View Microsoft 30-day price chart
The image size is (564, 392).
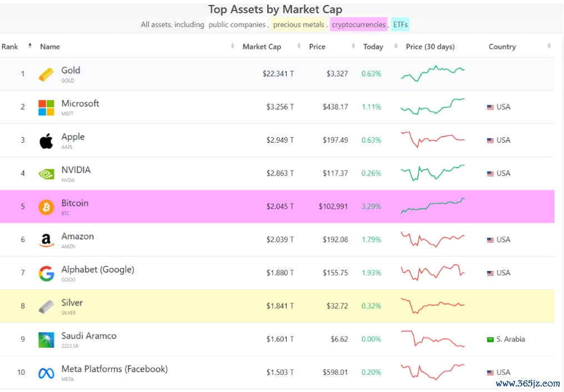(x=433, y=107)
